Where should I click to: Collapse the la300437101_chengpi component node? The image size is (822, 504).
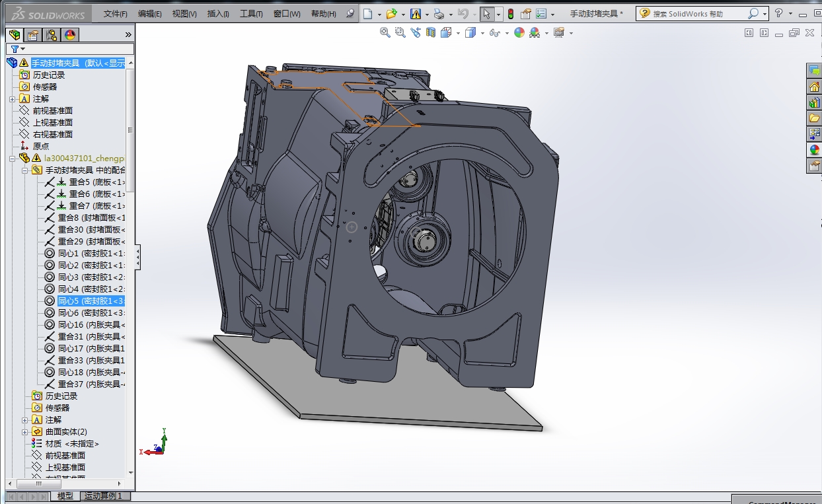click(x=13, y=159)
